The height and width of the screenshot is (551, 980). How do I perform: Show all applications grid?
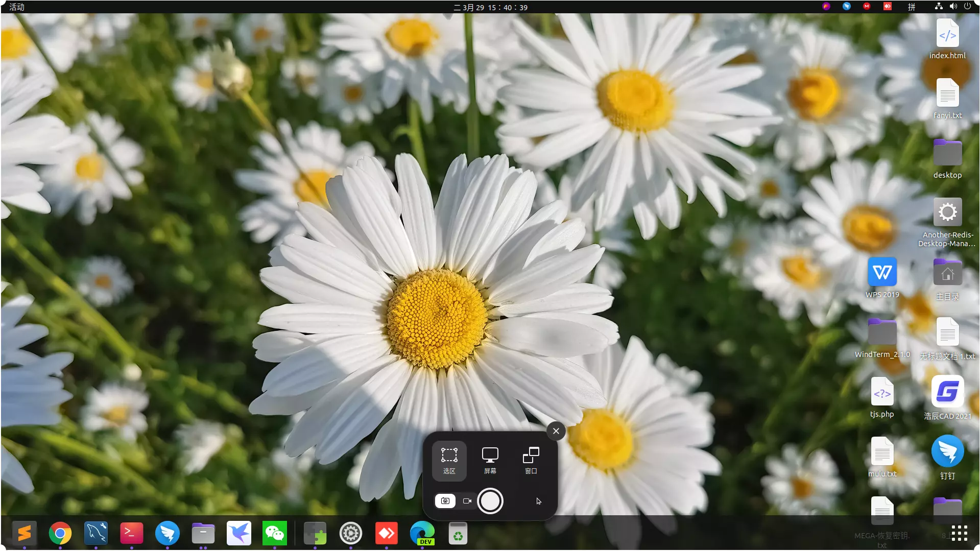tap(959, 533)
